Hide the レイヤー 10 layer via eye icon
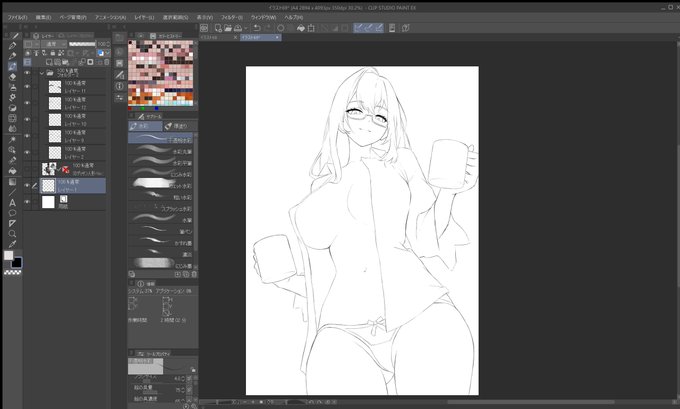The height and width of the screenshot is (409, 680). (x=27, y=120)
